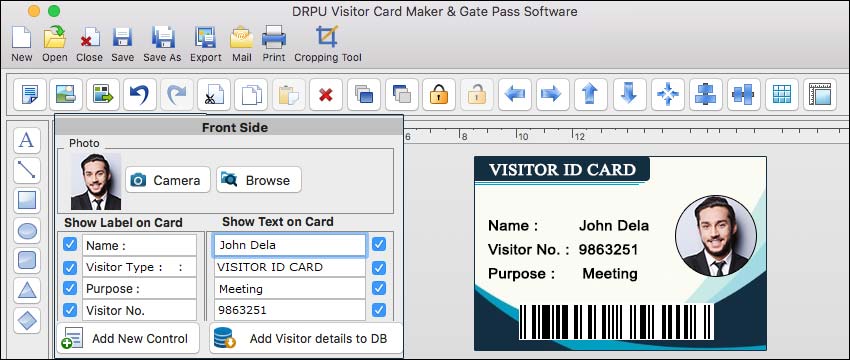Select the round photo on the card preview
The width and height of the screenshot is (850, 360).
coord(716,236)
